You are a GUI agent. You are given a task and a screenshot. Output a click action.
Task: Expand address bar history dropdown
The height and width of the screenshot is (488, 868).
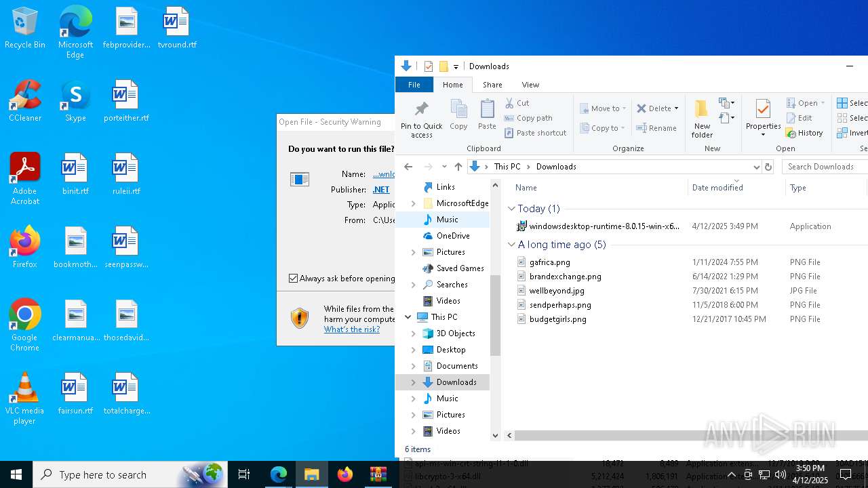pyautogui.click(x=756, y=167)
